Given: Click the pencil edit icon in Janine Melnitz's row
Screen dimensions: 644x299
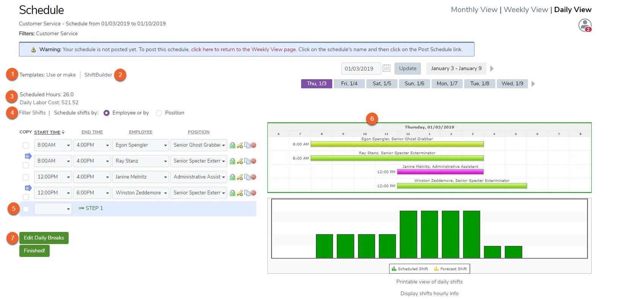Looking at the screenshot, I should pos(240,177).
